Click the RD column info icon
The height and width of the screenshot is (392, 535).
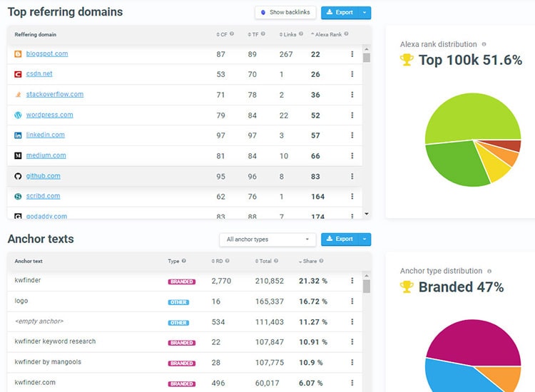[x=228, y=261]
